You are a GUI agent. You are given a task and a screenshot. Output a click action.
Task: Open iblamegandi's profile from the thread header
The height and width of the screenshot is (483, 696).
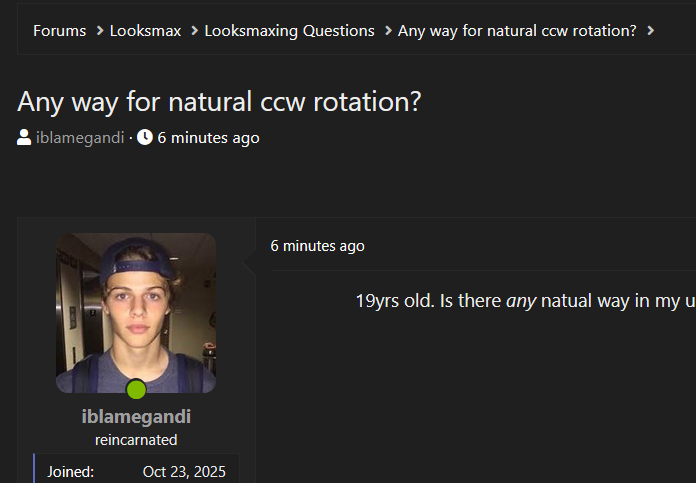(79, 138)
